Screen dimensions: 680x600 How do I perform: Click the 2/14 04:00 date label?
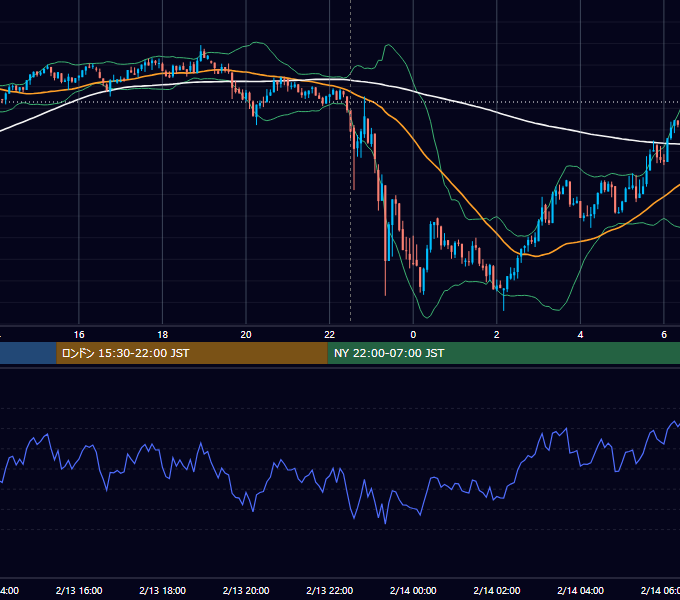click(x=580, y=590)
